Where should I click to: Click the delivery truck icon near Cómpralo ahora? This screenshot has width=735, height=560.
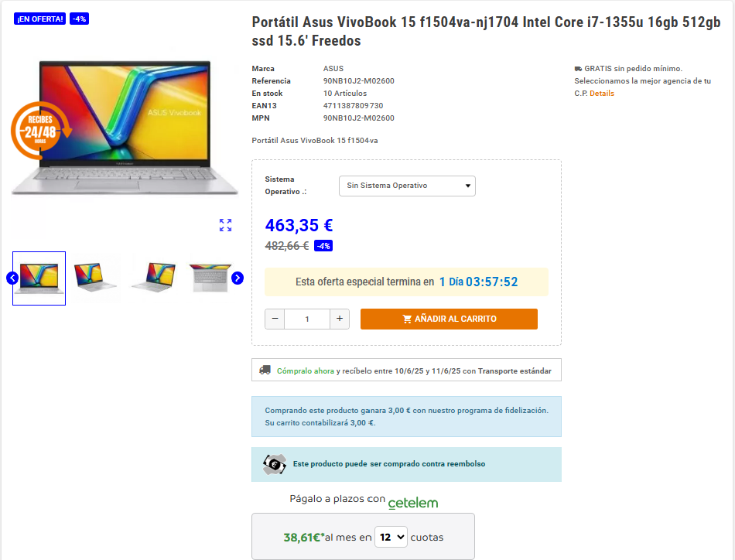[265, 370]
